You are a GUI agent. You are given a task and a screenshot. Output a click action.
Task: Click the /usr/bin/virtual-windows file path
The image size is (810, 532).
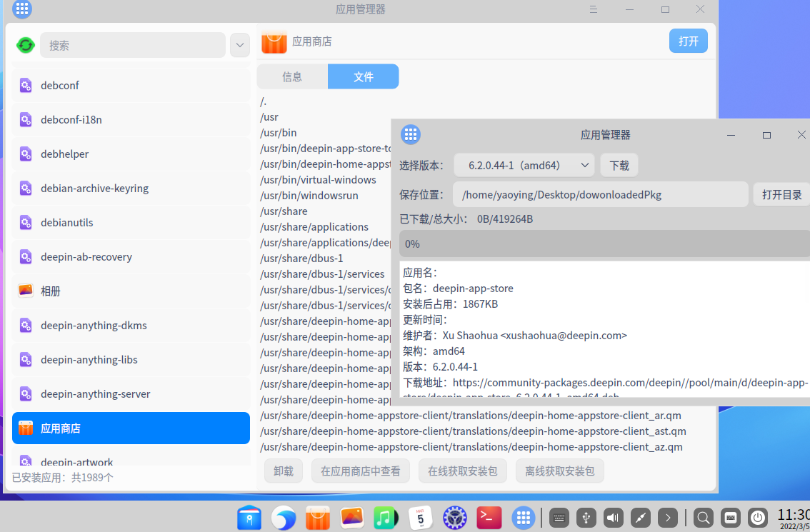[319, 180]
